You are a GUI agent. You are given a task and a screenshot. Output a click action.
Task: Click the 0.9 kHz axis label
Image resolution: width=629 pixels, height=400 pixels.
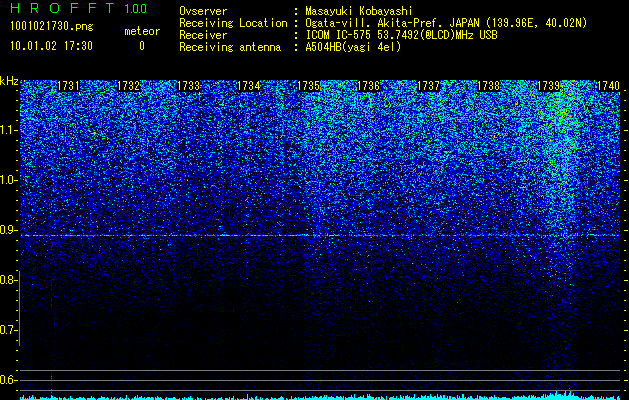click(8, 230)
